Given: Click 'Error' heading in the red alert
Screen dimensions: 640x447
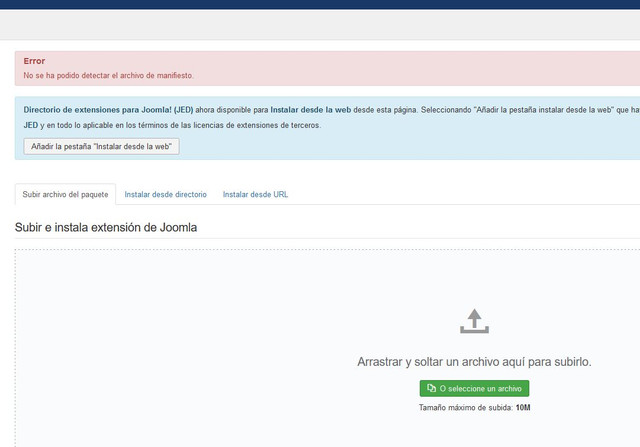Looking at the screenshot, I should pos(34,61).
